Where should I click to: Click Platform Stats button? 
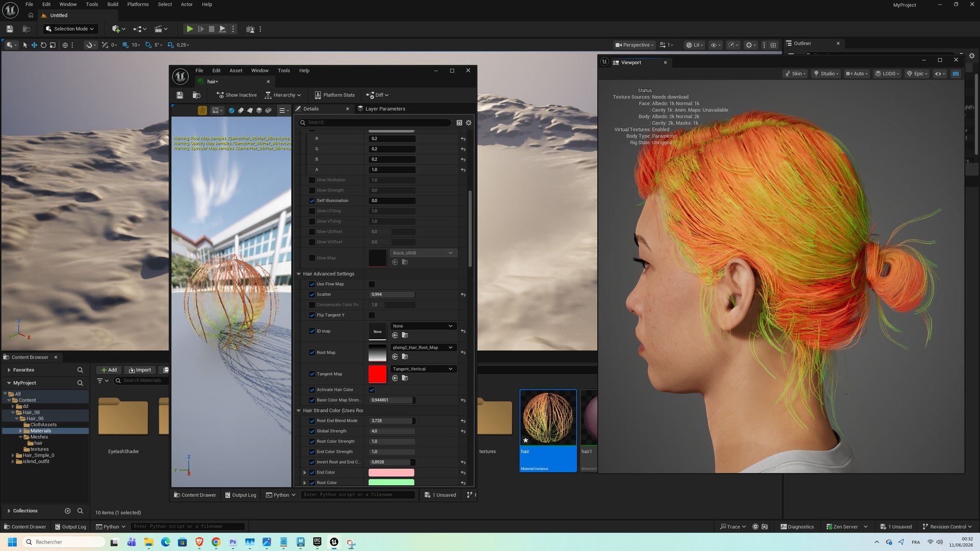pyautogui.click(x=334, y=95)
